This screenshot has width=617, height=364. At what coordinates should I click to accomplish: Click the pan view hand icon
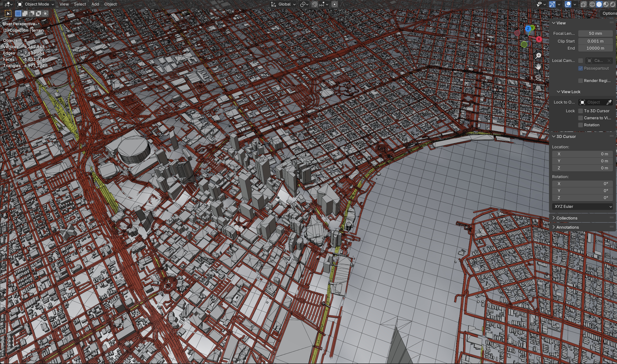tap(538, 67)
